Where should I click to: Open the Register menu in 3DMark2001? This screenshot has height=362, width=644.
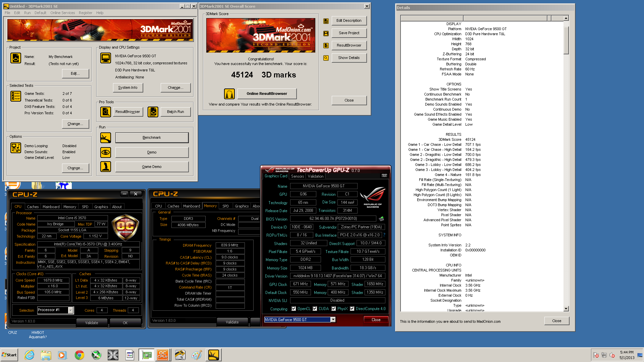coord(86,13)
